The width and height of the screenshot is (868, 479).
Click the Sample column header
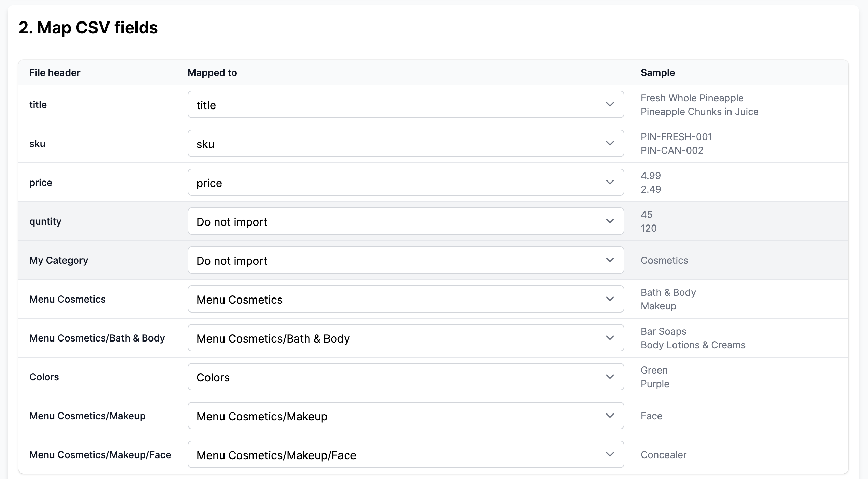click(x=657, y=73)
